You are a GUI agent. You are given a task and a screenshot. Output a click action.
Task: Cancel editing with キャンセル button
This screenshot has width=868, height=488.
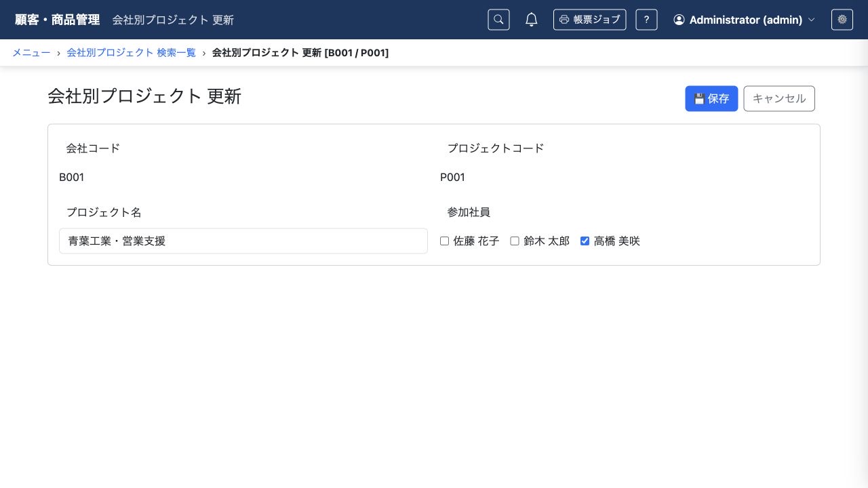779,98
